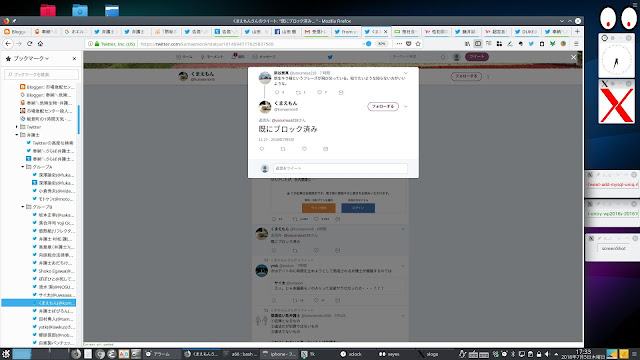640x360 pixels.
Task: Switch to the Facebook 山形 tab
Action: [x=287, y=31]
